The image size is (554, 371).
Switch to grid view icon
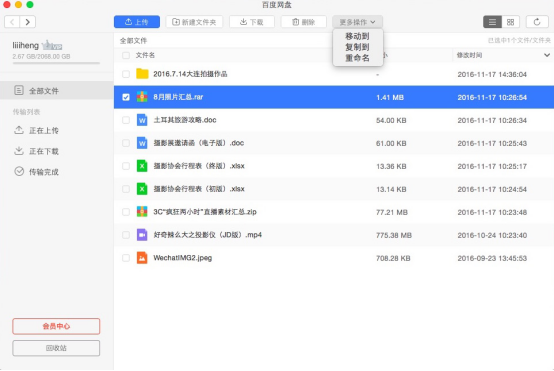pyautogui.click(x=511, y=22)
